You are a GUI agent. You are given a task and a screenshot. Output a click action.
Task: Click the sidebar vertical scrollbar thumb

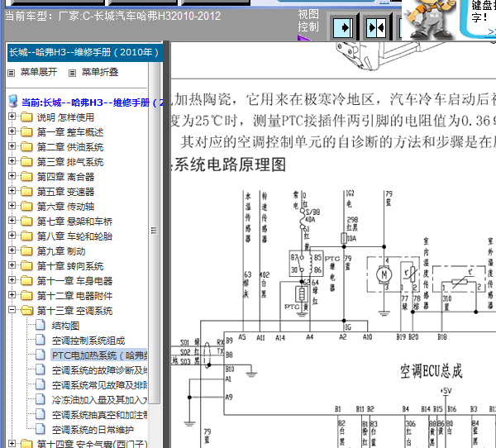(155, 233)
